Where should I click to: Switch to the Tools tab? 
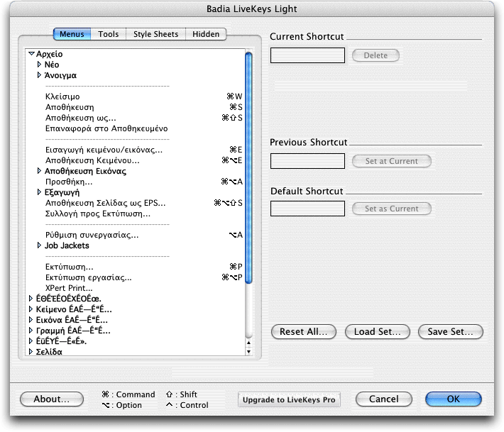click(x=109, y=34)
